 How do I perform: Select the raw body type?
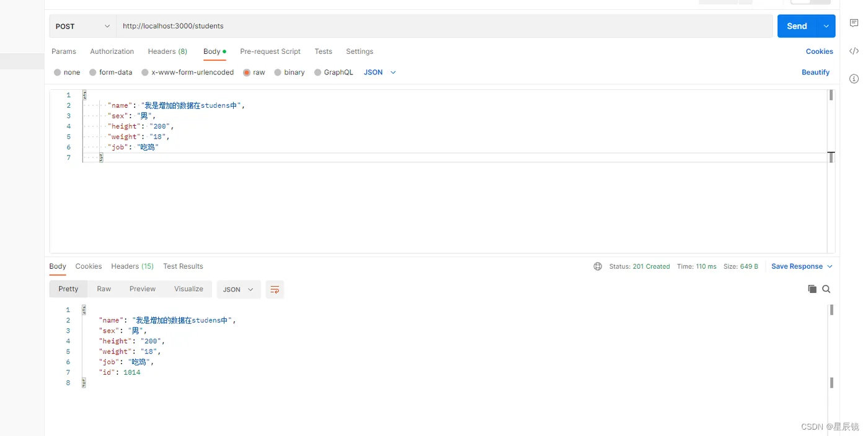[x=254, y=72]
